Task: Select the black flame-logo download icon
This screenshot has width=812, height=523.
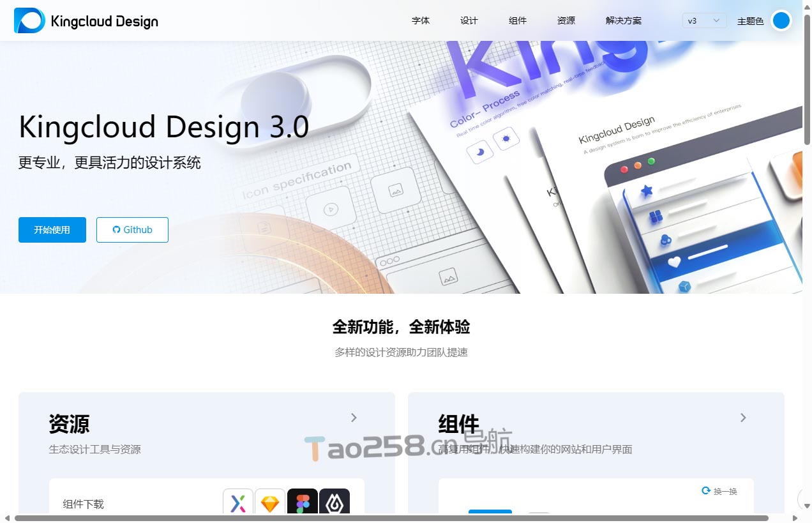Action: (x=335, y=503)
